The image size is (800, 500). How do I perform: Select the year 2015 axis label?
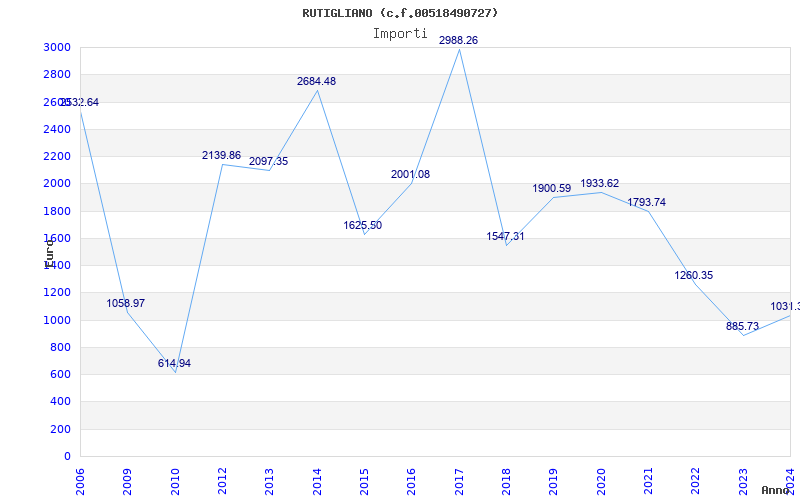point(364,482)
